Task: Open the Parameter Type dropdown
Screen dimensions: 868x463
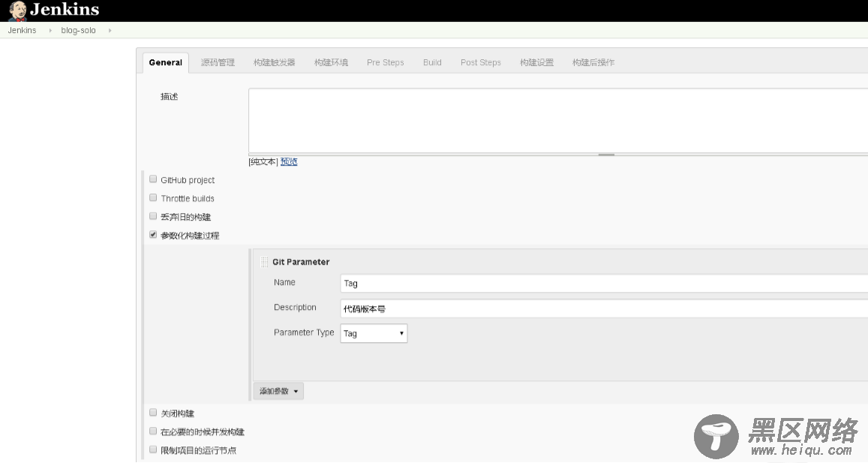Action: 374,333
